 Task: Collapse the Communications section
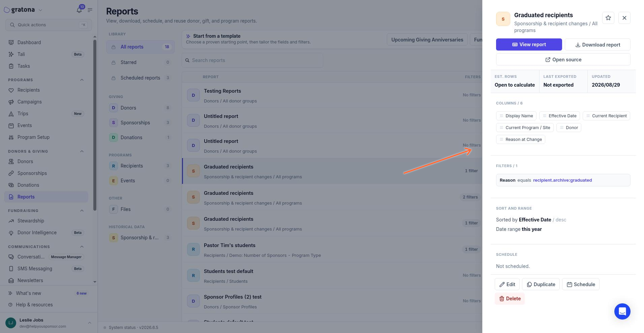tap(82, 247)
